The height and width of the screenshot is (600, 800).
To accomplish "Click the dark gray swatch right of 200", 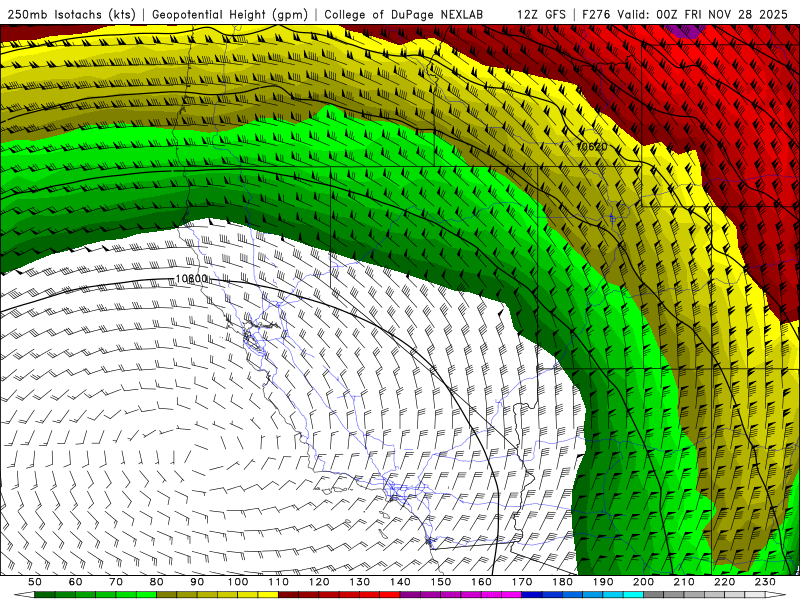I will pos(654,594).
